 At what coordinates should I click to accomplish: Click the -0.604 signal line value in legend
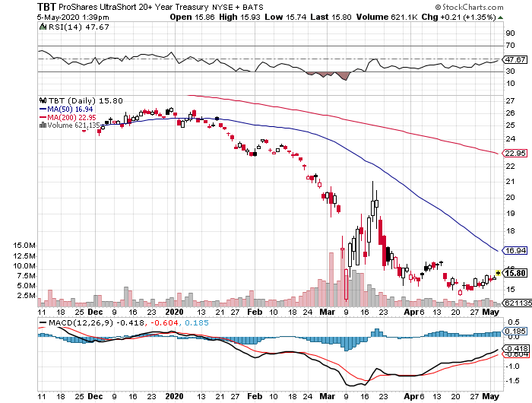pos(164,322)
